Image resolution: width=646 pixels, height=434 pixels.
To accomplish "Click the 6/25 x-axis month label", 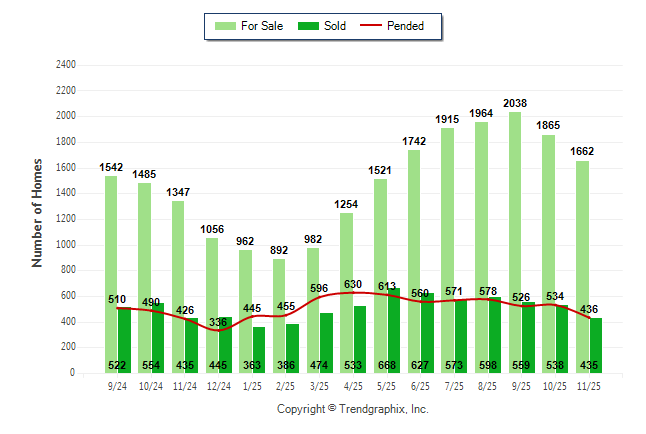I will point(420,385).
